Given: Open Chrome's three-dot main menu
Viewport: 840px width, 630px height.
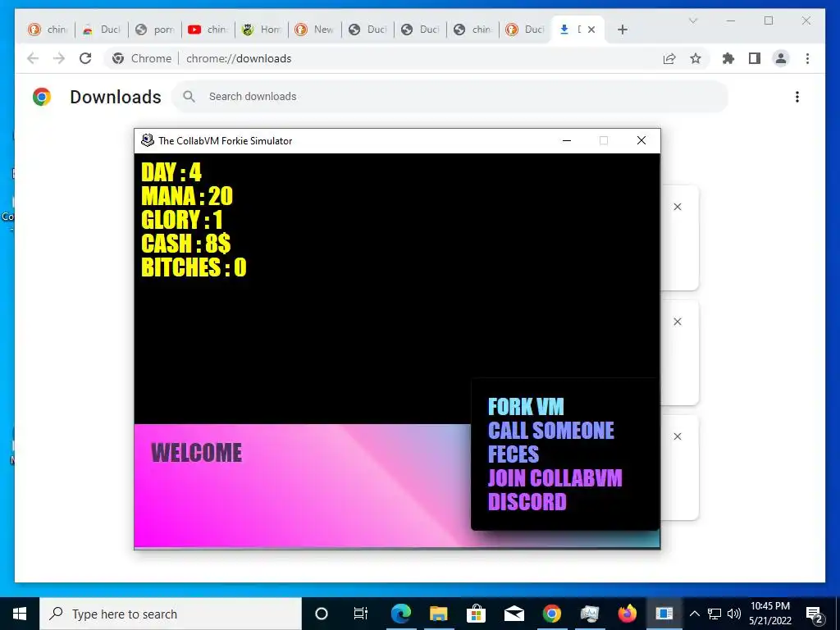Looking at the screenshot, I should click(807, 58).
